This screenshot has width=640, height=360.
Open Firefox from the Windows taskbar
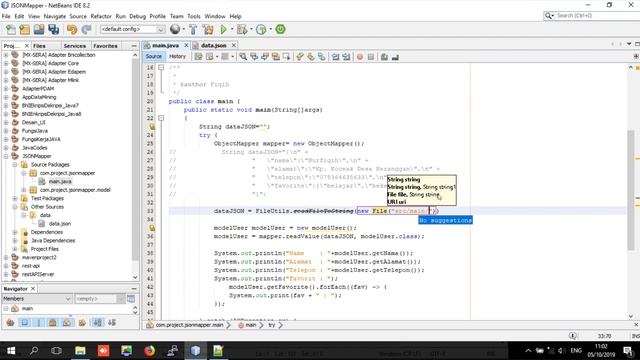click(x=149, y=350)
